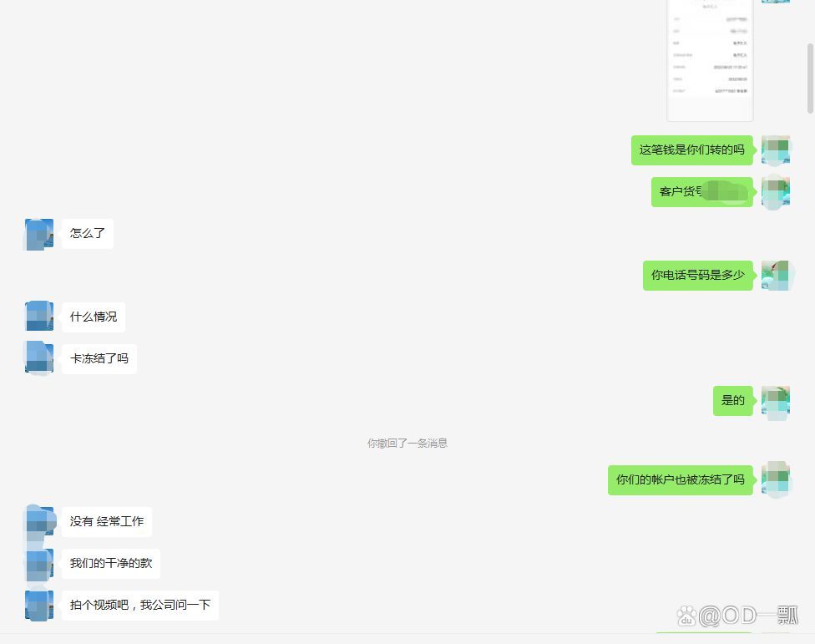Click avatar beside "拍个视频吧" message
The height and width of the screenshot is (644, 815).
click(x=39, y=605)
